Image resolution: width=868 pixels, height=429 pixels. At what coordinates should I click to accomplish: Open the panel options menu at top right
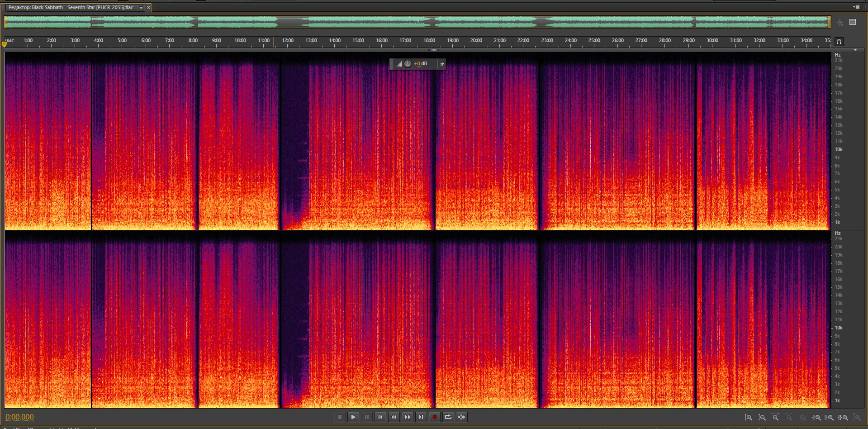856,7
